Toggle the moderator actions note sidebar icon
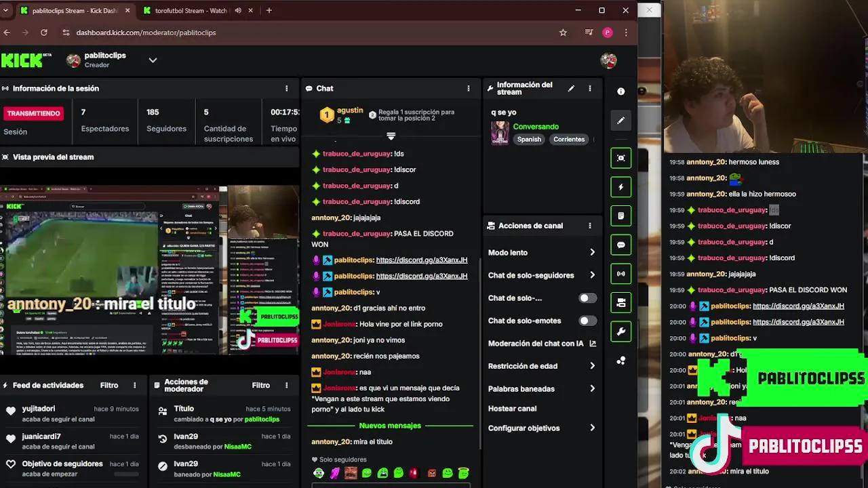 [x=620, y=216]
